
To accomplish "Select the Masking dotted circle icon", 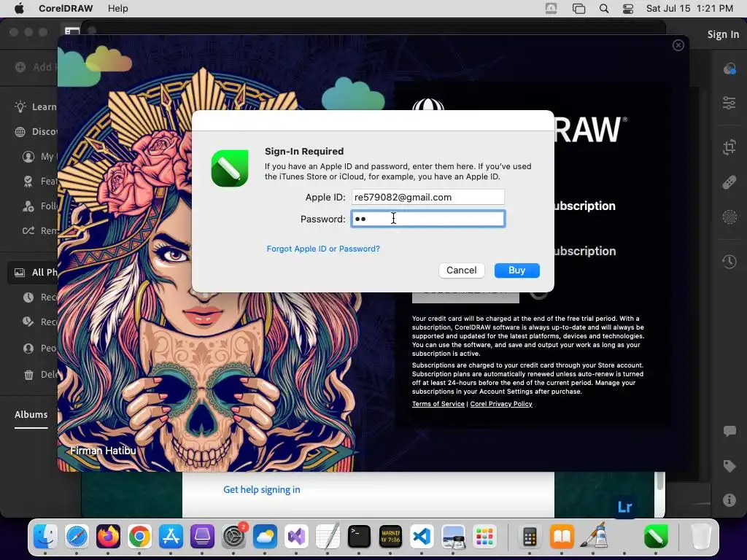I will (729, 217).
